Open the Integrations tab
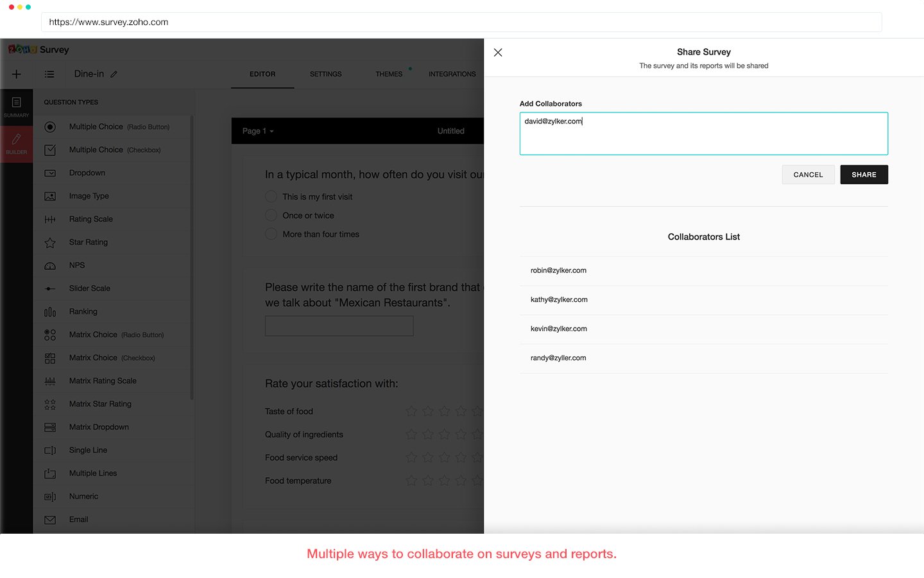Image resolution: width=924 pixels, height=578 pixels. click(452, 74)
